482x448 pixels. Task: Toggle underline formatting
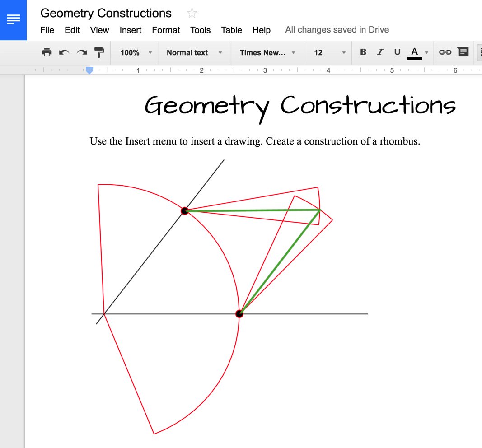[397, 52]
